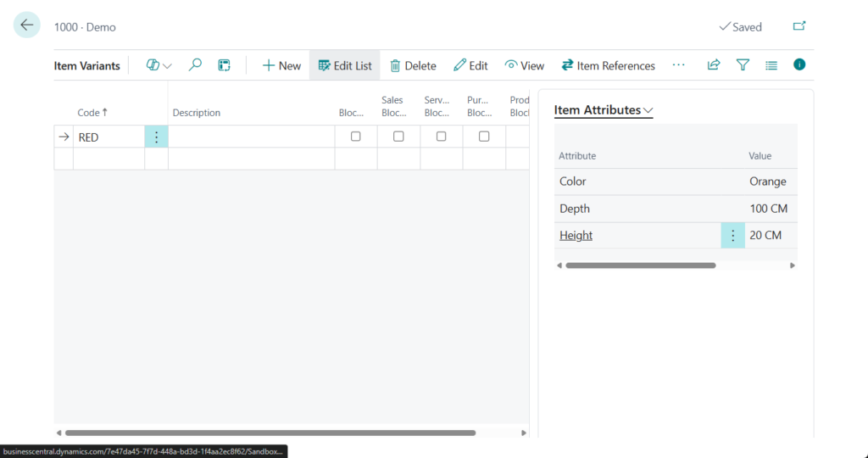
Task: Expand the Item Attributes dropdown heading
Action: point(604,110)
